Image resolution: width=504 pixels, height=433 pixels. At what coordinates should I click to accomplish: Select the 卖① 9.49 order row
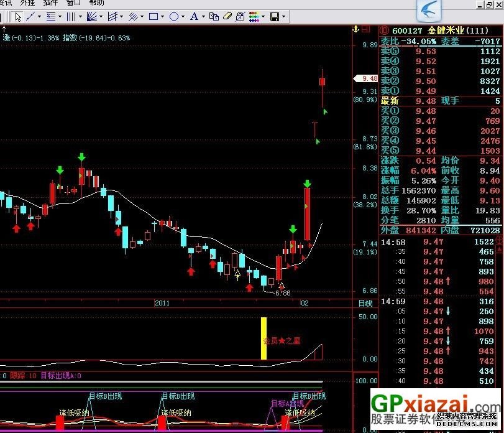(441, 91)
